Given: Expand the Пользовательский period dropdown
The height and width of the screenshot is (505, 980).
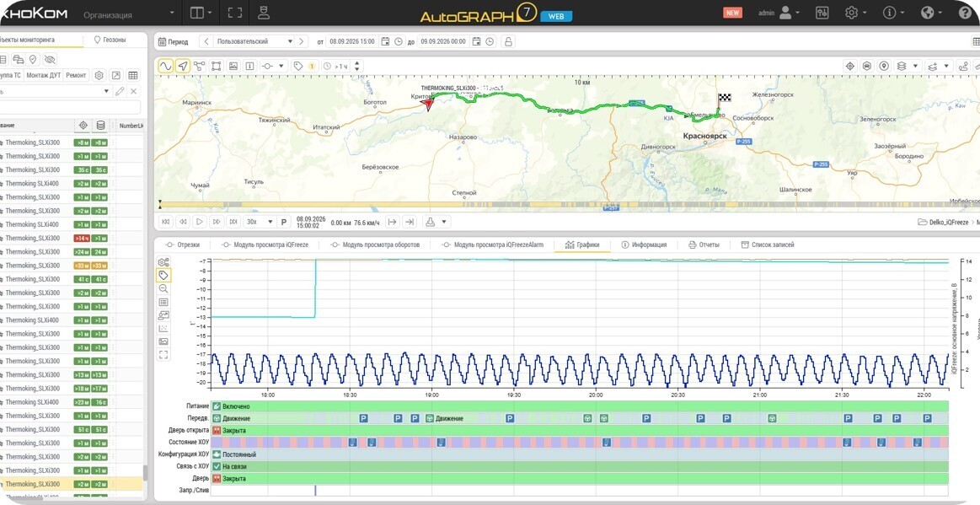Looking at the screenshot, I should (253, 41).
